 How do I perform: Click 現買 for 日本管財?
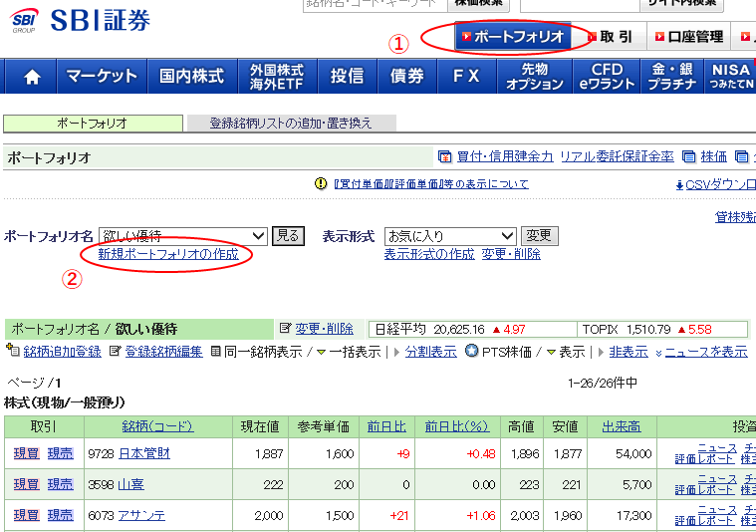click(27, 453)
